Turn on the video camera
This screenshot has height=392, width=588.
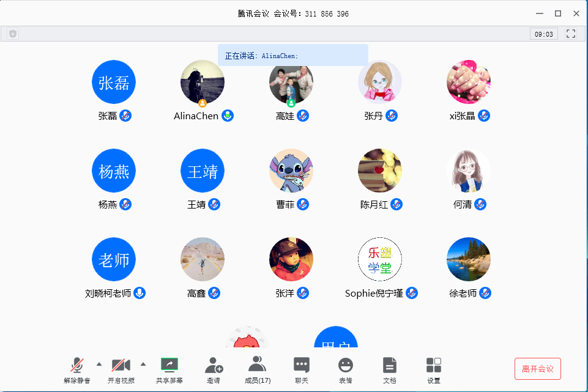coord(121,365)
